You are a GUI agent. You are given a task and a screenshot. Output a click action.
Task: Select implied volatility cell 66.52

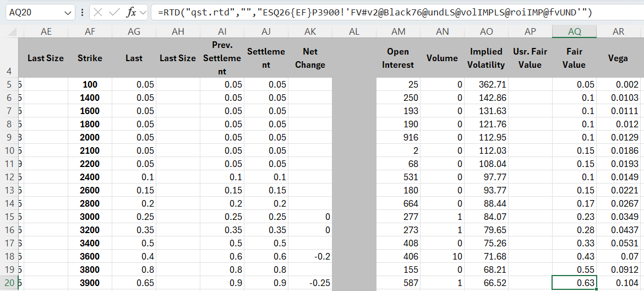(486, 283)
